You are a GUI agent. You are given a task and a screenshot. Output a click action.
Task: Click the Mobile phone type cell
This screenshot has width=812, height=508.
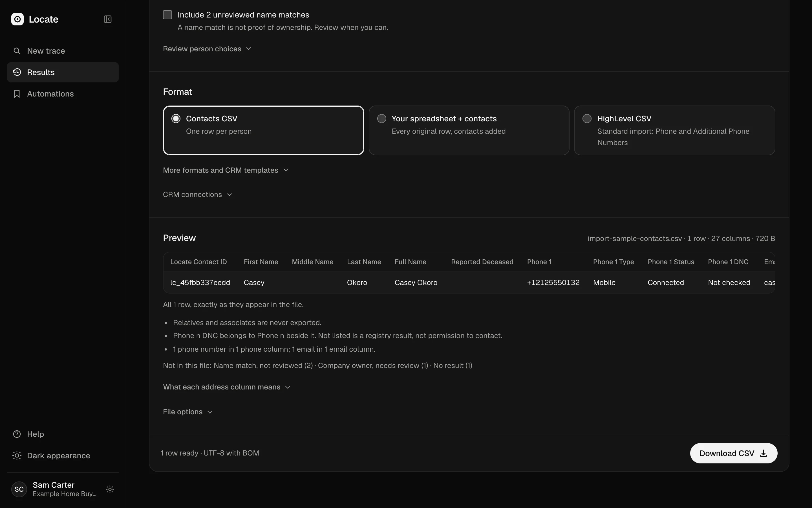(x=604, y=283)
